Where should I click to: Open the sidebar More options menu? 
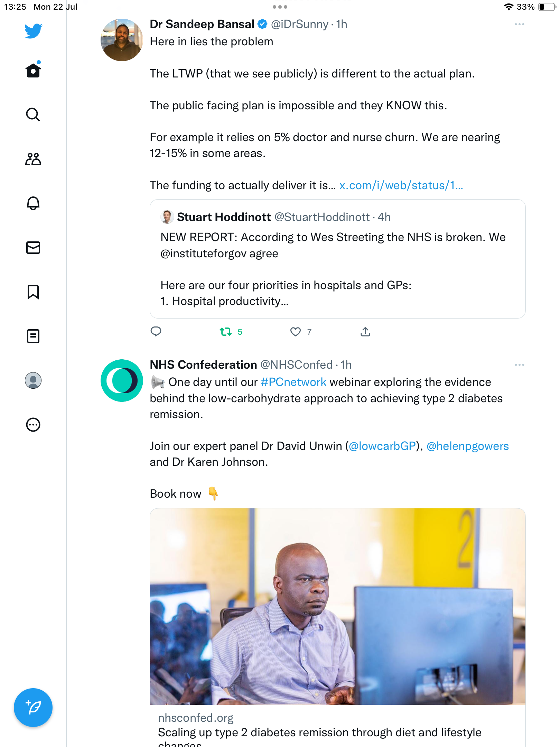[33, 425]
